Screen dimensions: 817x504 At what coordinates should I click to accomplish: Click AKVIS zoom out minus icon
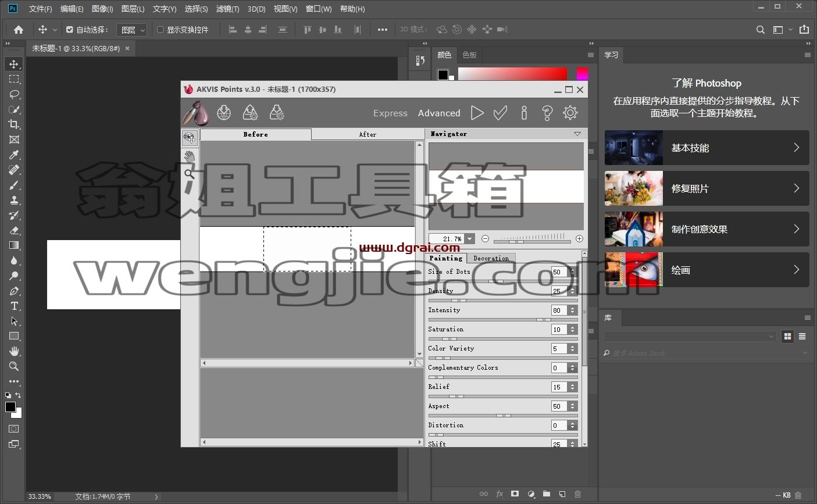(485, 238)
